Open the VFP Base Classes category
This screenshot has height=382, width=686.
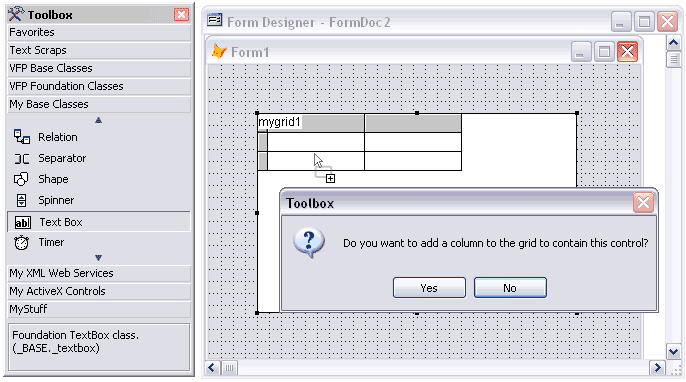(x=99, y=68)
